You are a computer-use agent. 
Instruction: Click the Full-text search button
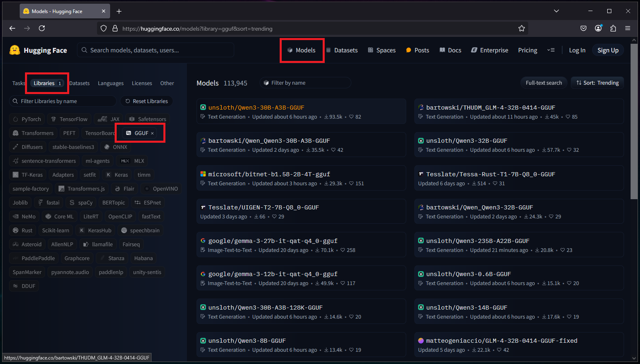tap(544, 83)
